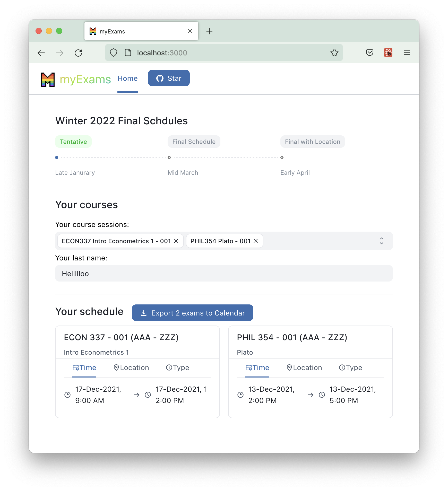Go back to previous page
448x491 pixels.
[41, 53]
